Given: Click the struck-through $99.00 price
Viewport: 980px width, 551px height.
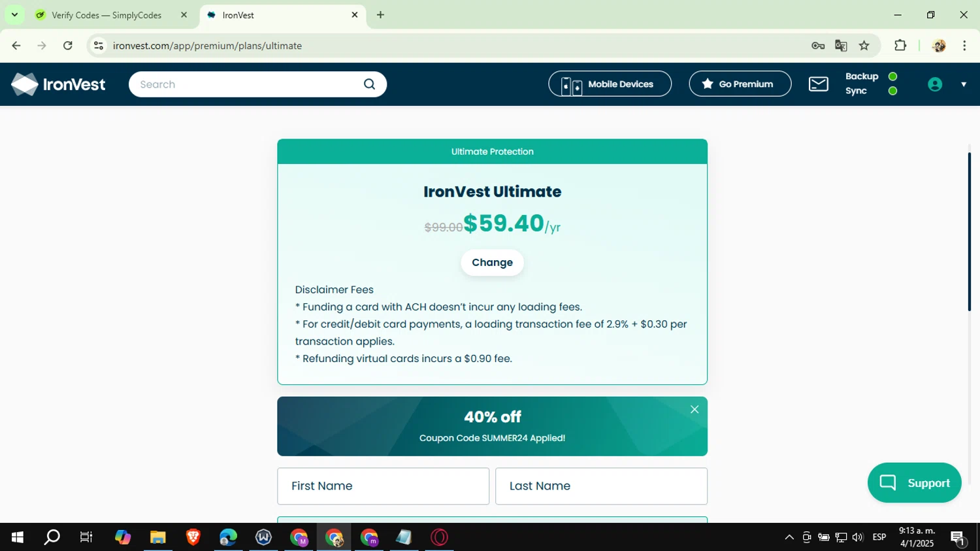Looking at the screenshot, I should coord(444,227).
